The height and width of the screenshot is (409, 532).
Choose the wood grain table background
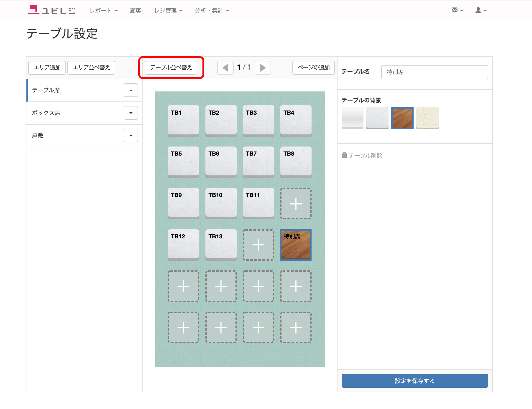tap(402, 118)
